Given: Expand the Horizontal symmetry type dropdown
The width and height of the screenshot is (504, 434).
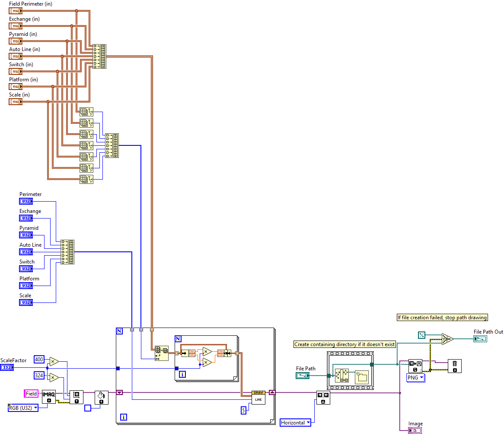Looking at the screenshot, I should coord(295,422).
